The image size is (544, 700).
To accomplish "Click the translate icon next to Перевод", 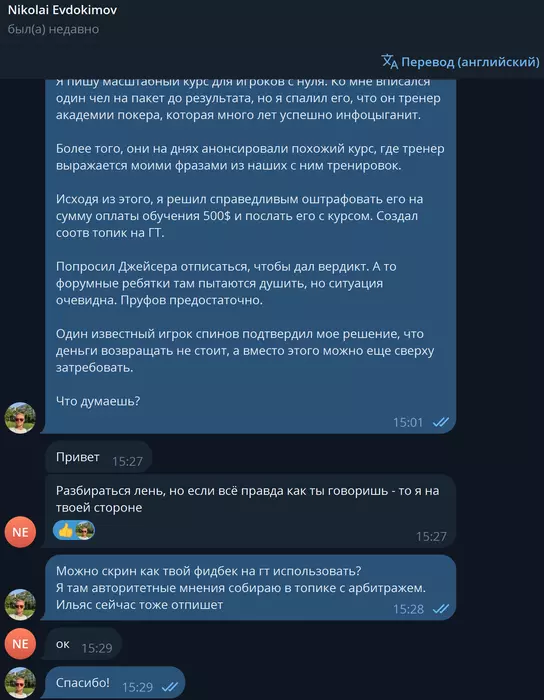I will coord(390,62).
